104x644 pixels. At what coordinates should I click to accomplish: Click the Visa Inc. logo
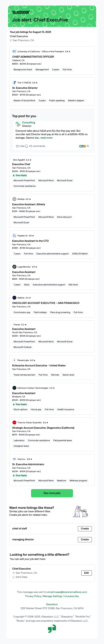tap(14, 459)
